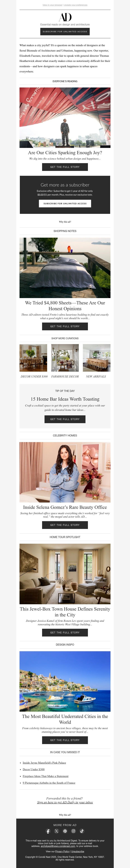Select the New Arrivals kitchen thumbnail

(x=97, y=358)
